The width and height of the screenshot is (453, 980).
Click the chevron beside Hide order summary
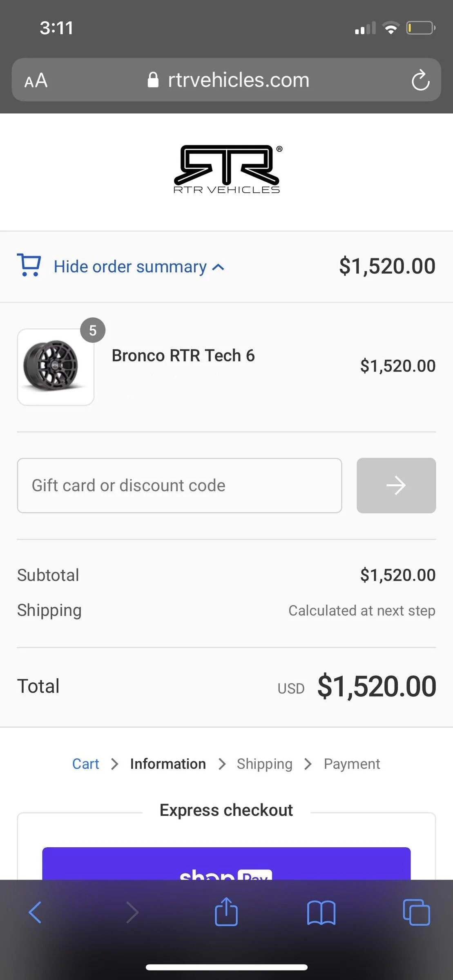point(219,267)
